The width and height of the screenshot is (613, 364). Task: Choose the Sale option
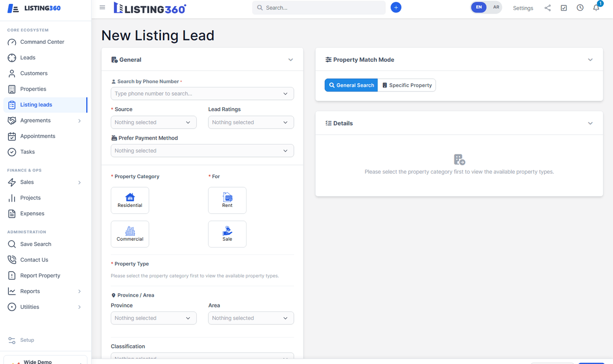click(x=227, y=234)
